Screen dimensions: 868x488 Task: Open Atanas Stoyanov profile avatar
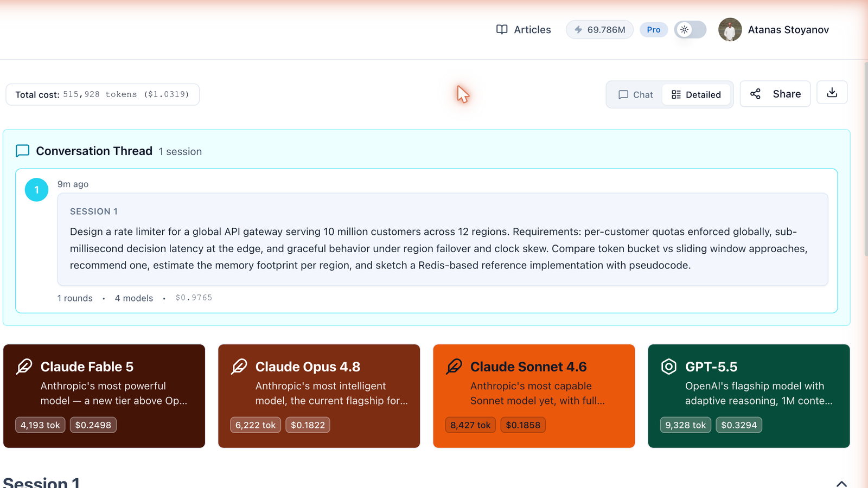coord(730,29)
